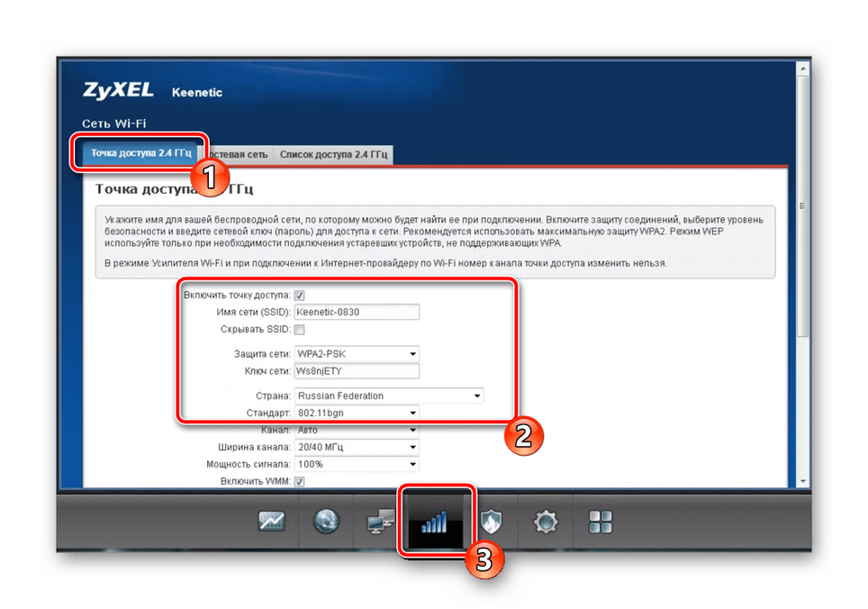The height and width of the screenshot is (609, 868).
Task: Open the system settings gear icon
Action: [546, 522]
